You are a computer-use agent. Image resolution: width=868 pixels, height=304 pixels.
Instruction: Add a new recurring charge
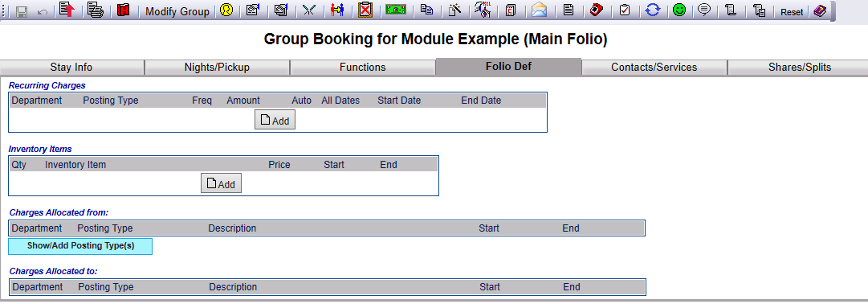[275, 120]
